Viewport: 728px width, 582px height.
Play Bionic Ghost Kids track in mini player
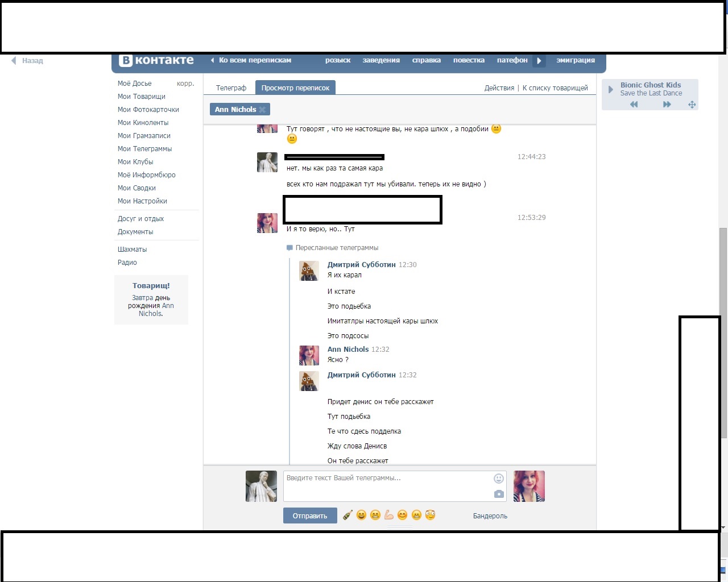(x=611, y=89)
